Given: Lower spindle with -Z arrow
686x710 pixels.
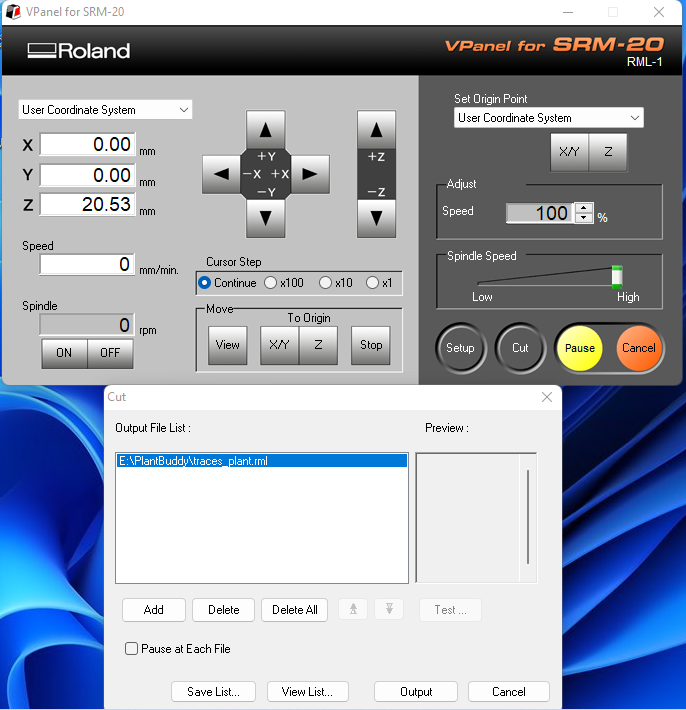Looking at the screenshot, I should point(376,218).
